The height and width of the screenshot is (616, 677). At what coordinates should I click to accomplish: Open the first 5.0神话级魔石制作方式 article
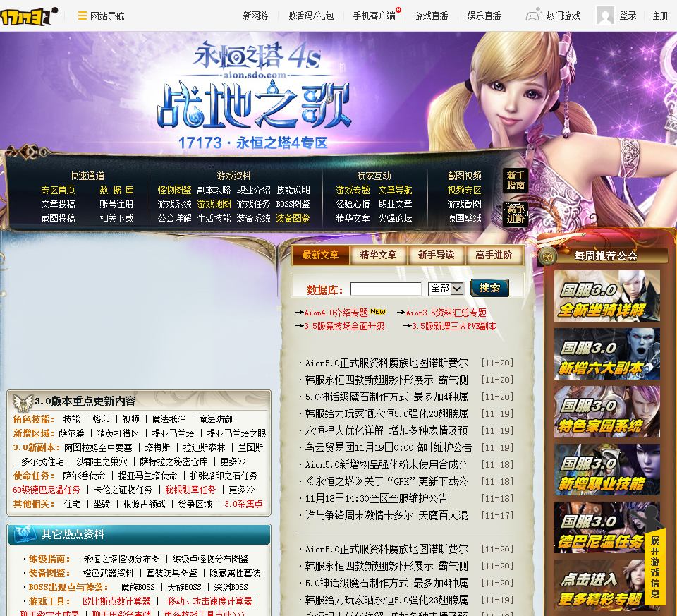click(x=386, y=397)
